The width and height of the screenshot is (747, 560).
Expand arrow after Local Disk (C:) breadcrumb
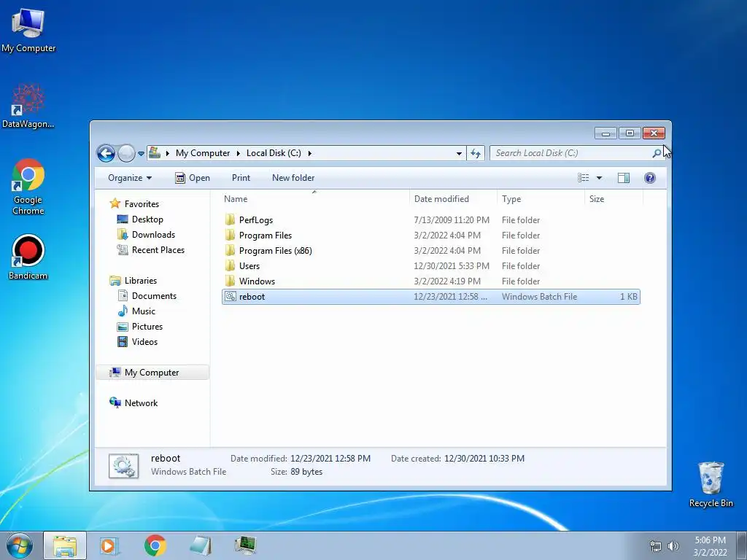(x=309, y=153)
